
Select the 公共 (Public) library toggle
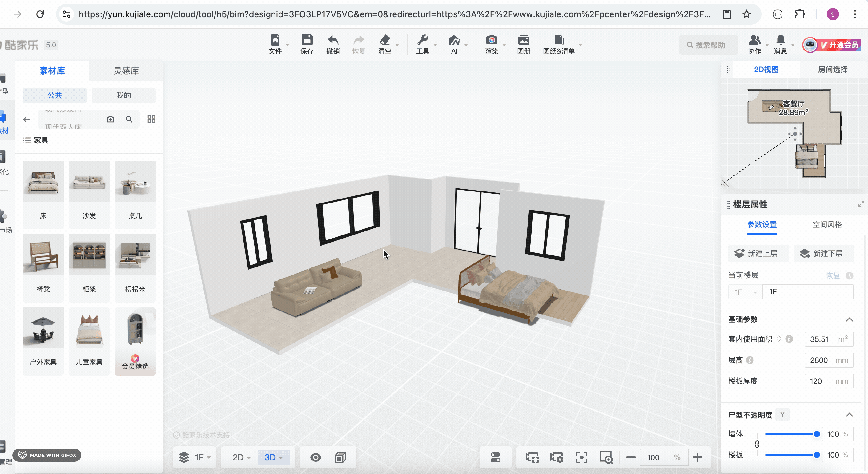[x=54, y=95]
